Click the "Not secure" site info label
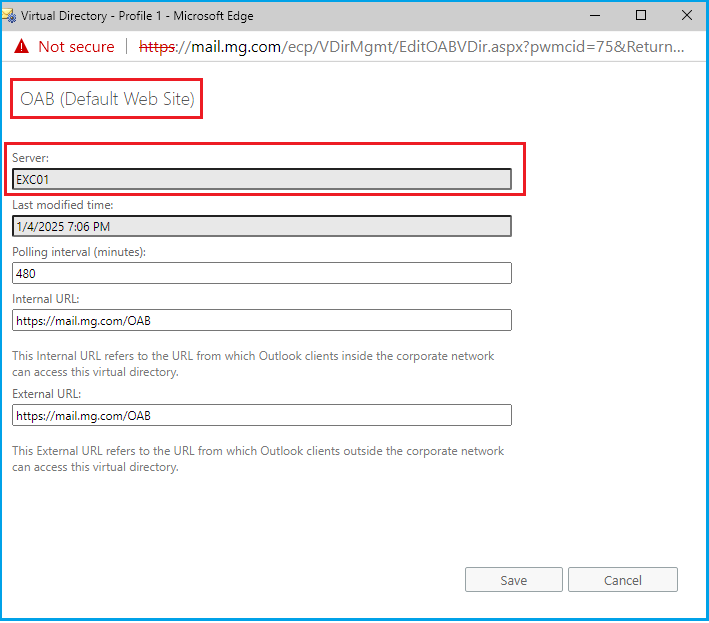709x623 pixels. (76, 47)
